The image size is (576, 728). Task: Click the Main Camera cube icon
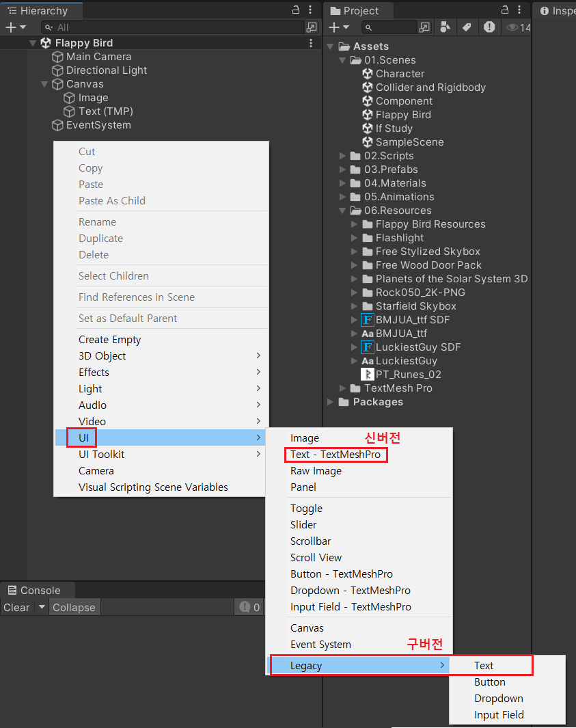pos(57,57)
